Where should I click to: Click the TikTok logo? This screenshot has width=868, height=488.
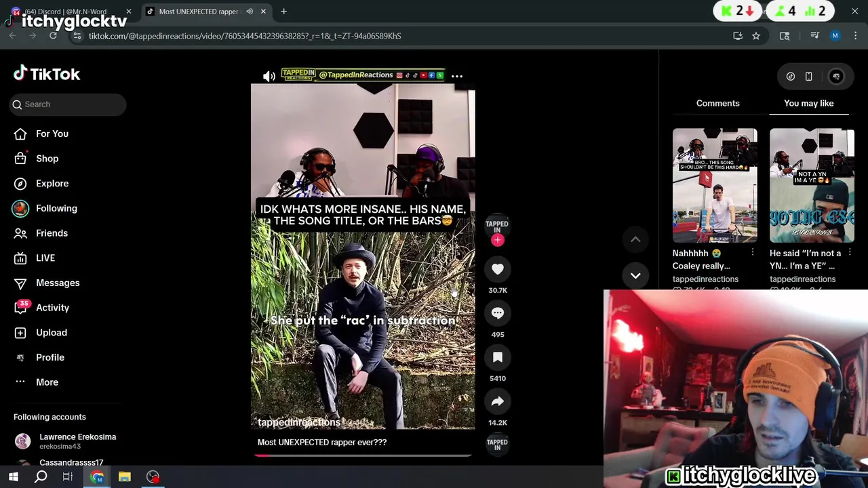tap(47, 74)
